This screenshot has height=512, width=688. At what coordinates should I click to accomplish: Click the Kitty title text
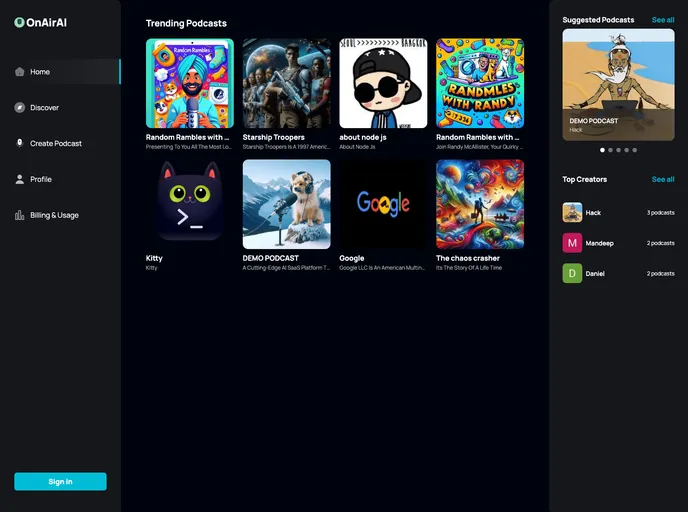click(x=154, y=258)
